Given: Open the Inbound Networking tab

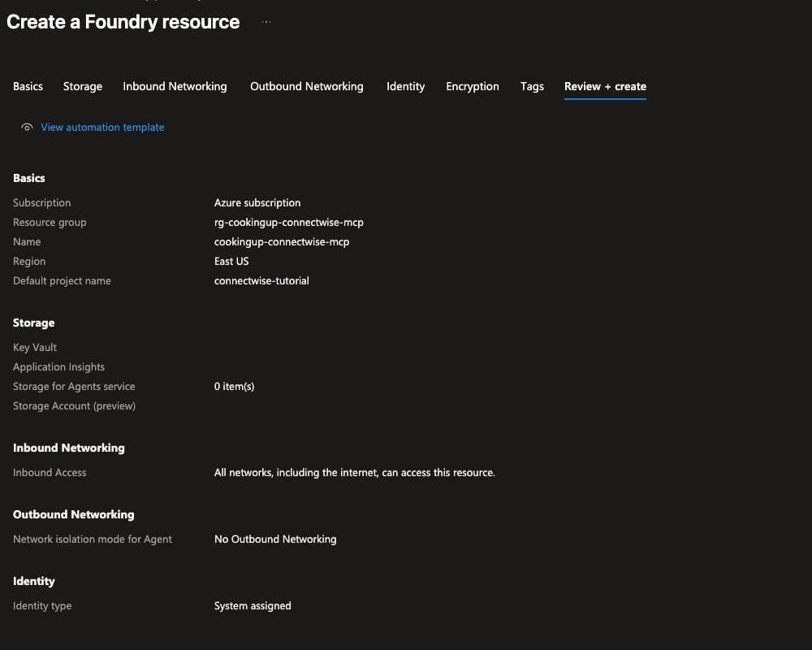Looking at the screenshot, I should 175,87.
